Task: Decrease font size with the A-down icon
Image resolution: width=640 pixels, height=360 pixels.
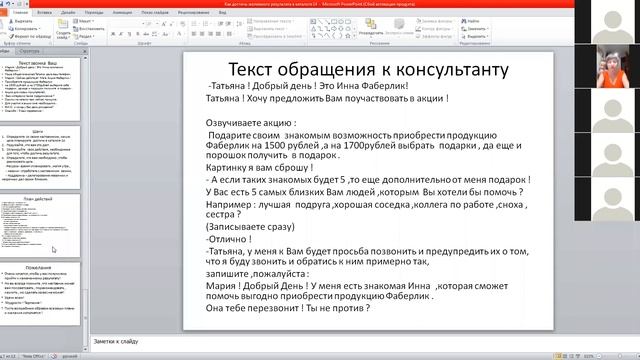Action: (171, 24)
